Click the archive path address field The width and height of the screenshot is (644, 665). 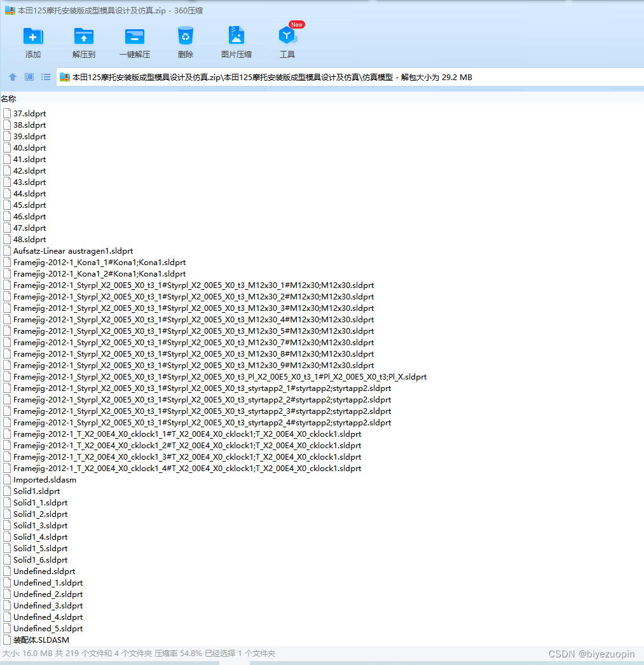(350, 77)
